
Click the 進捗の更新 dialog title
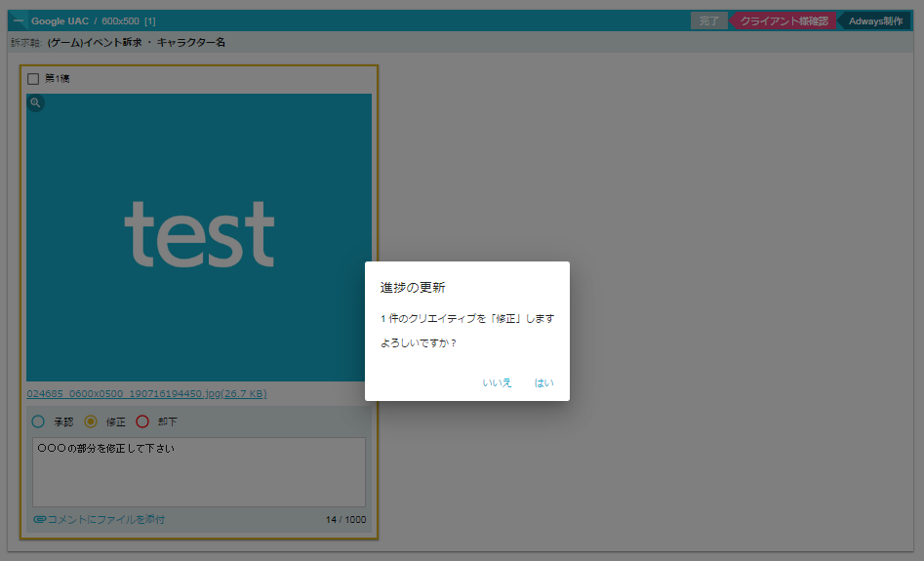tap(413, 288)
